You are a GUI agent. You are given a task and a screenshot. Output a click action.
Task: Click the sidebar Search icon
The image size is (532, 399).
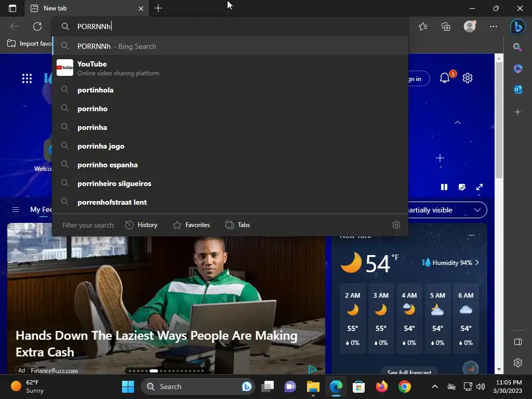517,47
